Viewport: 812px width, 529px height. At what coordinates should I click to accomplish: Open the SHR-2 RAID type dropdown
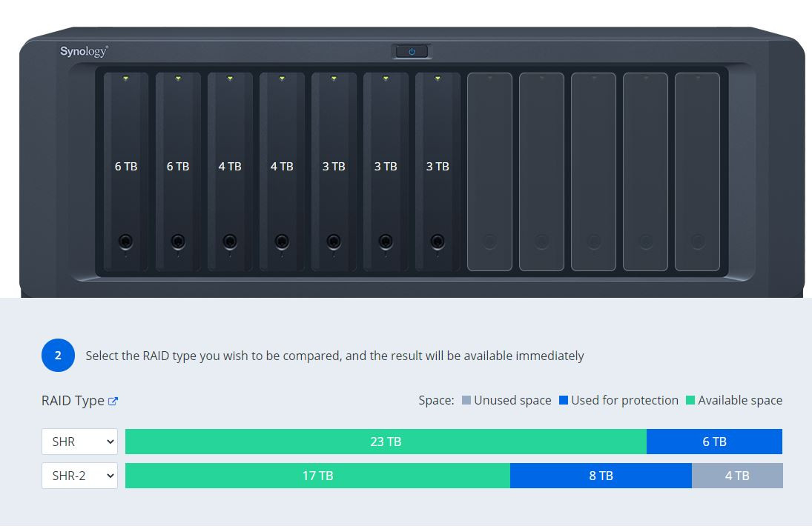(x=79, y=476)
